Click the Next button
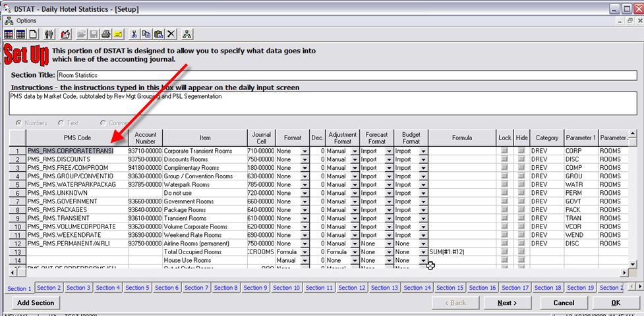 point(508,303)
